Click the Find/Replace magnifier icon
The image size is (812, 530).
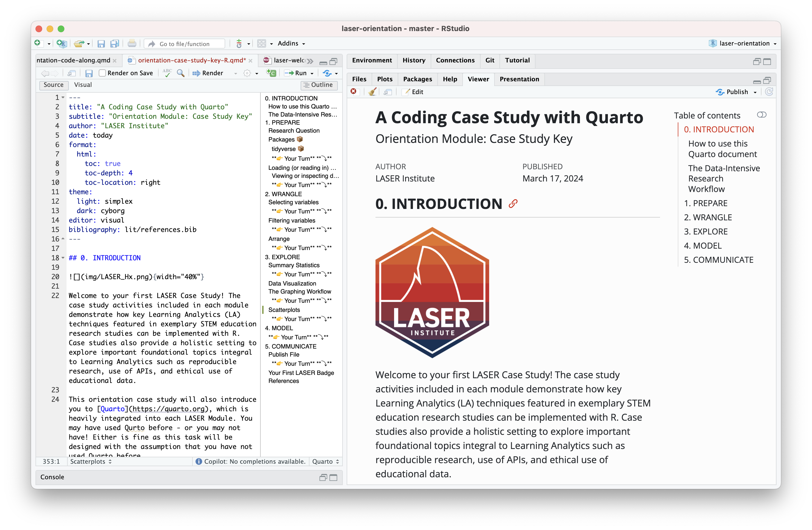[x=181, y=73]
